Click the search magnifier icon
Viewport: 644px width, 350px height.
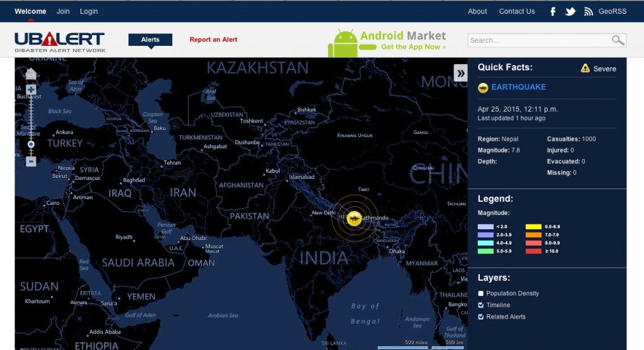click(618, 40)
